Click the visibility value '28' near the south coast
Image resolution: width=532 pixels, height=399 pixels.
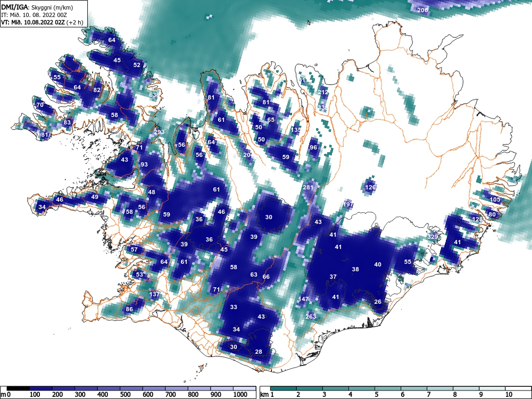tap(259, 352)
